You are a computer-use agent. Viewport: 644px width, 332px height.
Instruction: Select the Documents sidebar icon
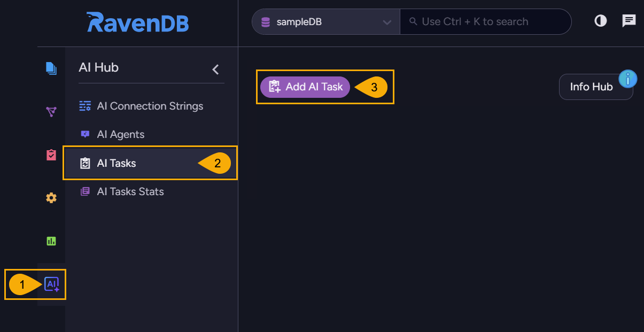[51, 68]
